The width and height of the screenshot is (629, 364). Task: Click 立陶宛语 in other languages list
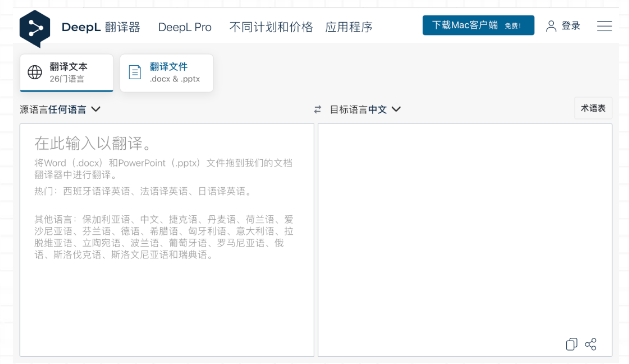(x=101, y=243)
